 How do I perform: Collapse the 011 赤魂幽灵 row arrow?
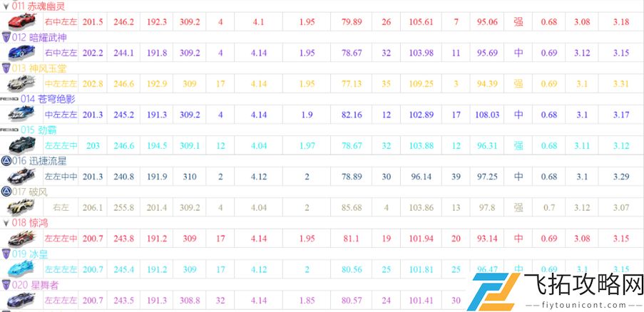point(6,6)
